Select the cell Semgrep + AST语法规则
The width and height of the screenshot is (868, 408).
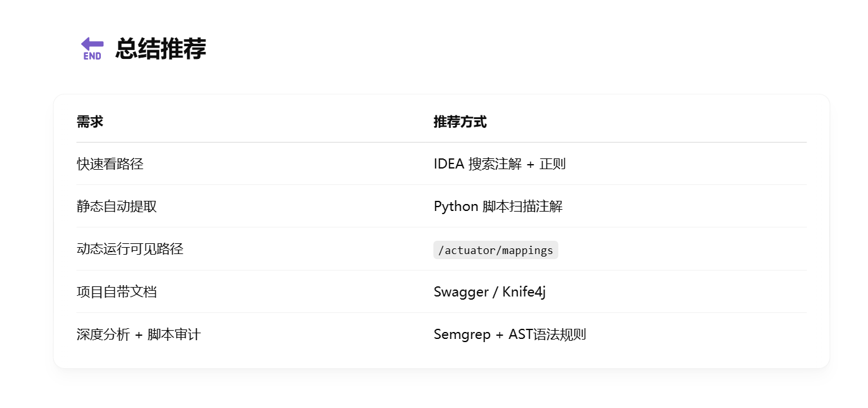510,335
